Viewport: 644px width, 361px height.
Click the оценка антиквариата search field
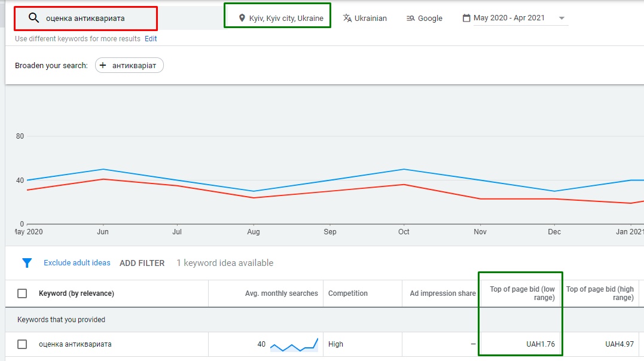pos(96,18)
